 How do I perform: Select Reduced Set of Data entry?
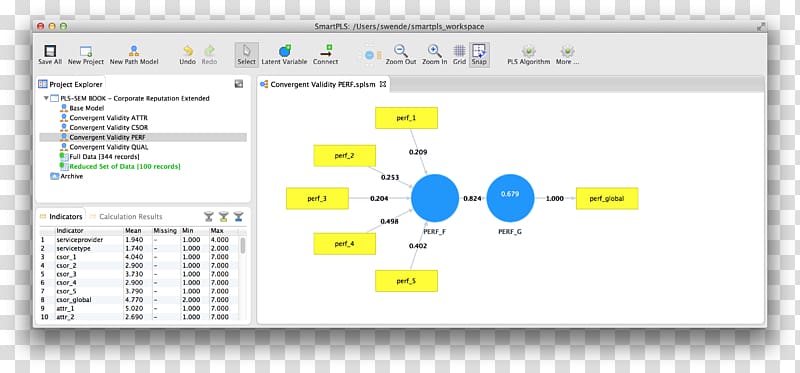124,166
